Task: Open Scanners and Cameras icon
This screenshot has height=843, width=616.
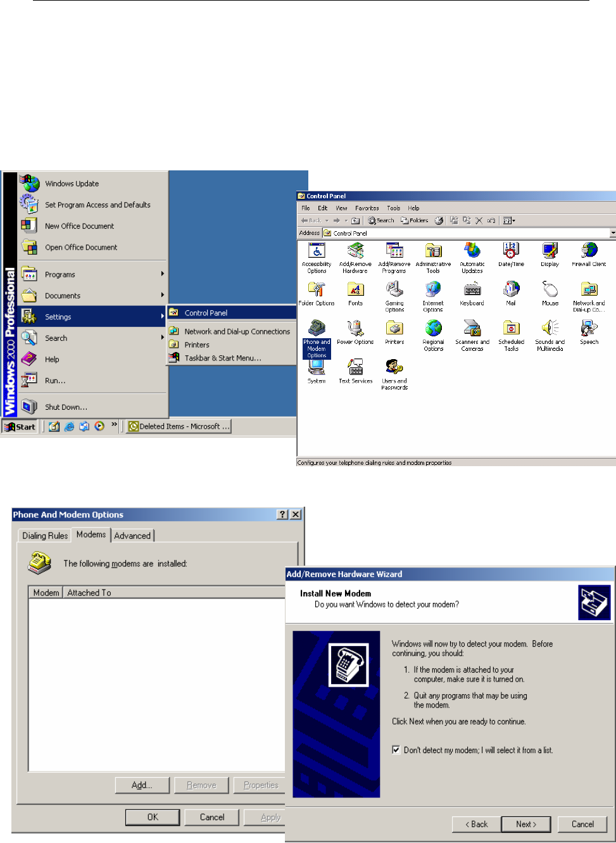Action: 472,336
